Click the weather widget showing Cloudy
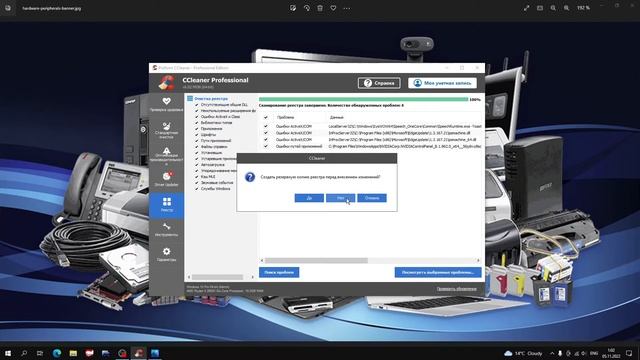This screenshot has width=640, height=360. 524,353
